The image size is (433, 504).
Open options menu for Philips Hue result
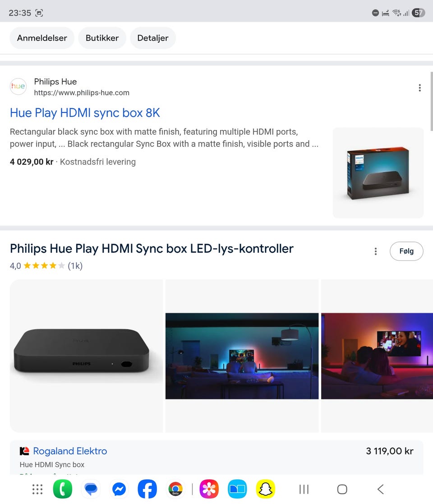click(419, 88)
